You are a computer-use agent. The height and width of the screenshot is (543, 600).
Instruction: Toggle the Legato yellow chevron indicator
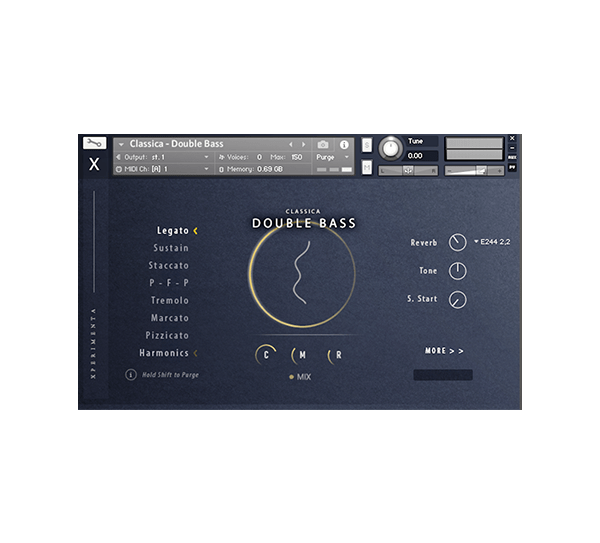tap(196, 231)
